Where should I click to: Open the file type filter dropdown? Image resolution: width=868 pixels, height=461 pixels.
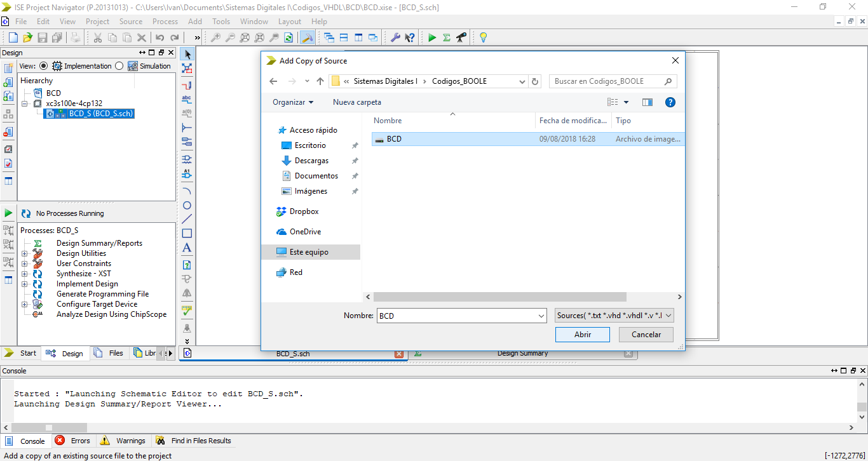[614, 316]
